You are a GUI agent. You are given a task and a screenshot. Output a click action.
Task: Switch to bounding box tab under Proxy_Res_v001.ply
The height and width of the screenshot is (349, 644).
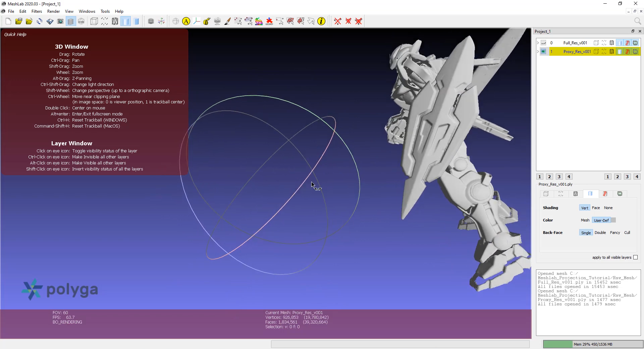pos(546,194)
